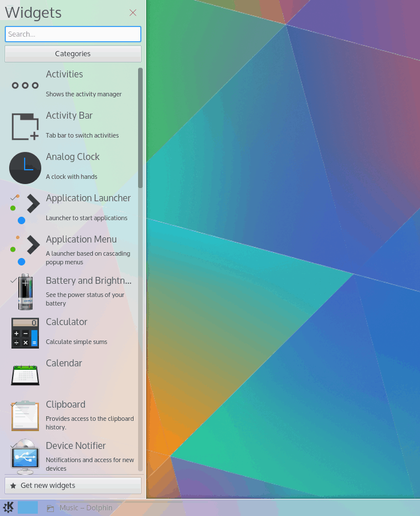Viewport: 420px width, 516px height.
Task: Click the folder icon of Music – Dolphin
Action: pos(50,508)
